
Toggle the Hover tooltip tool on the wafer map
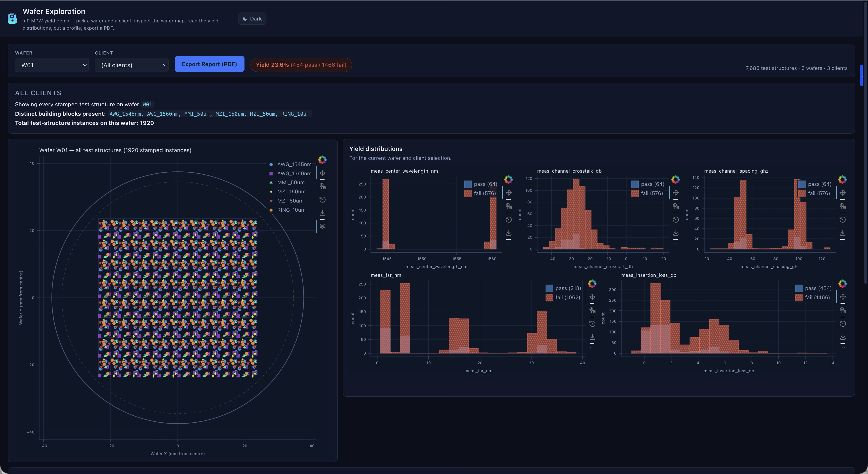pos(322,226)
